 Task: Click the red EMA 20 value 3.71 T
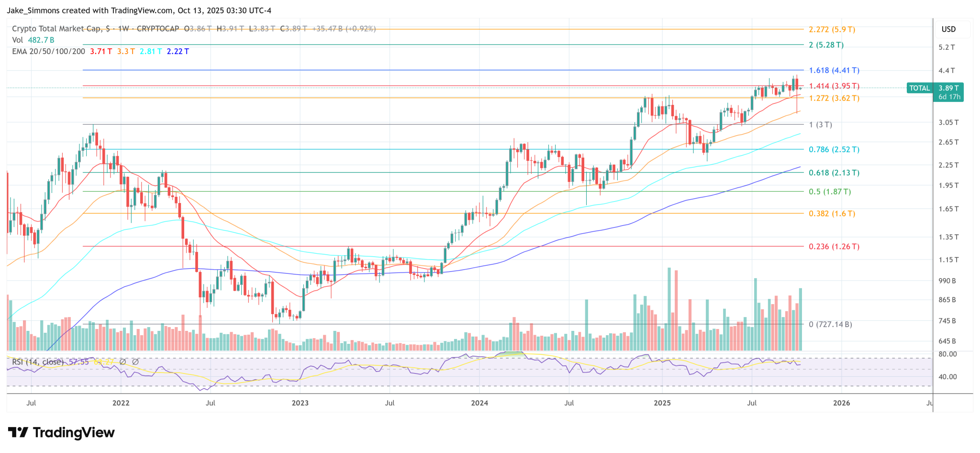click(101, 51)
